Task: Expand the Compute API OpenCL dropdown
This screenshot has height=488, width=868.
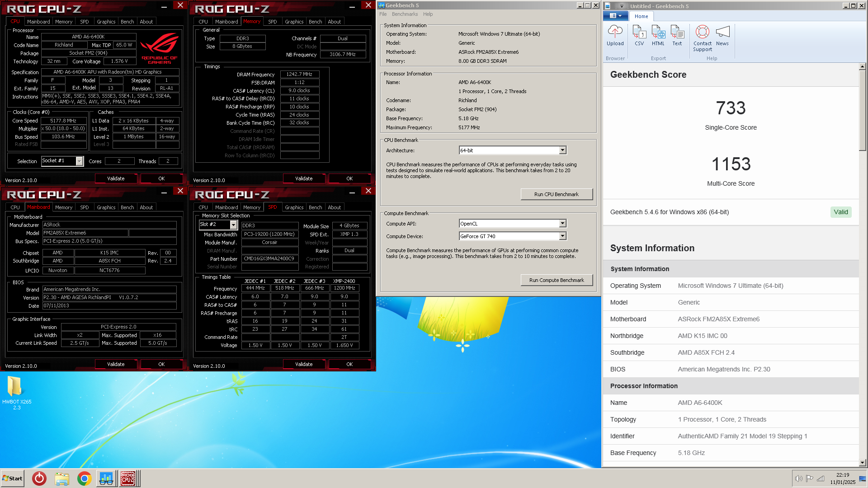Action: click(x=563, y=223)
